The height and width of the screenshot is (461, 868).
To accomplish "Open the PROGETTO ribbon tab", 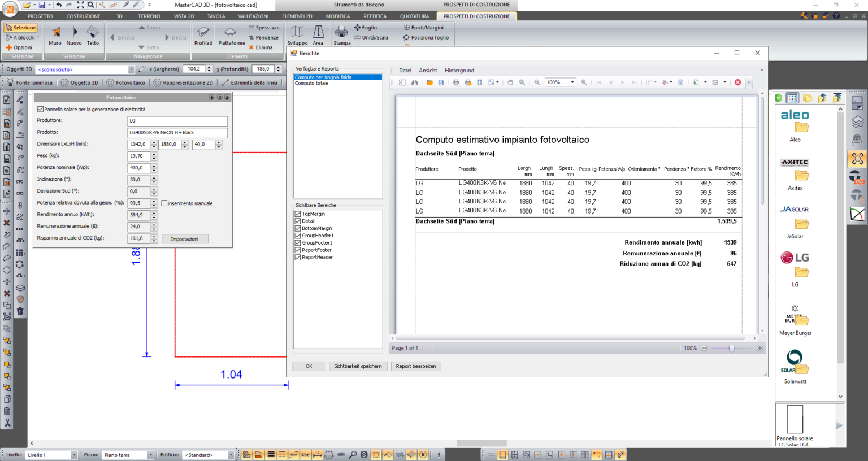I will pyautogui.click(x=40, y=16).
